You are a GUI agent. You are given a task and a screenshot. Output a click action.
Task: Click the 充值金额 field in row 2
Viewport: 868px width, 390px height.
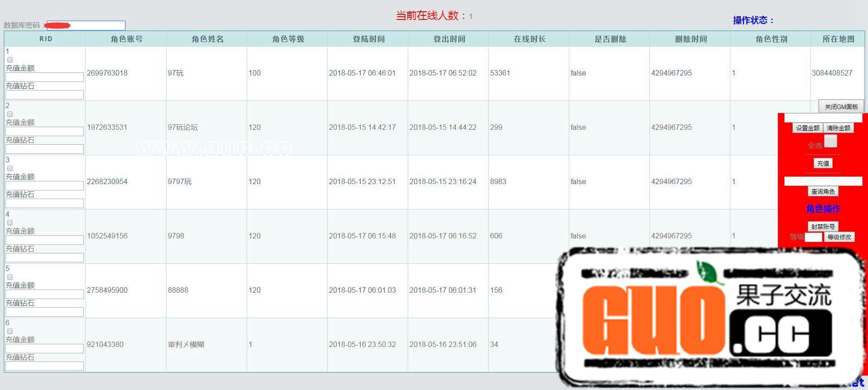44,131
